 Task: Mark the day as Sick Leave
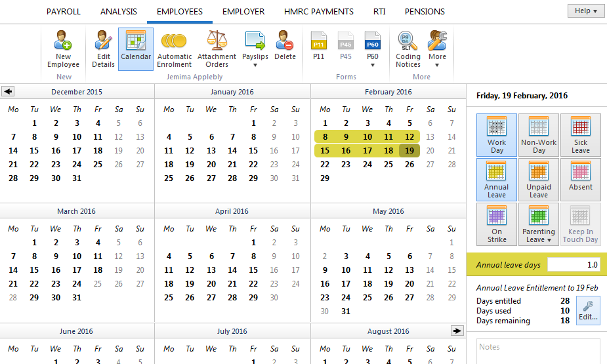tap(581, 135)
